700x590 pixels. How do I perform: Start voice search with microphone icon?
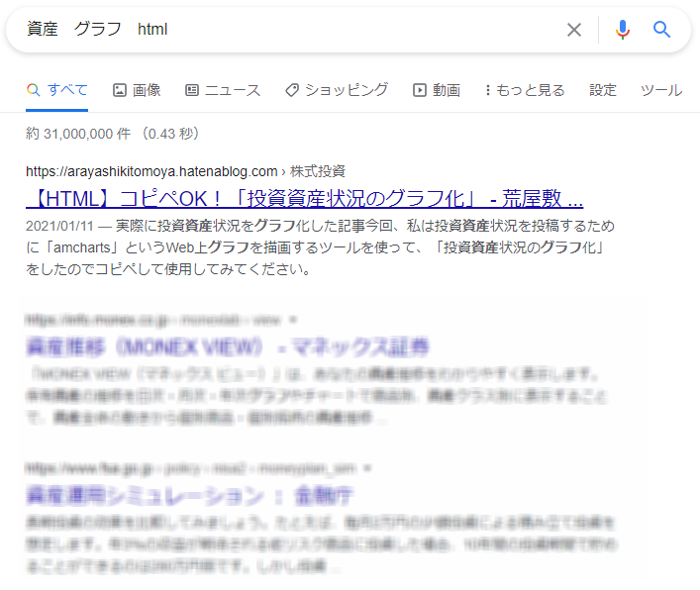[x=623, y=30]
